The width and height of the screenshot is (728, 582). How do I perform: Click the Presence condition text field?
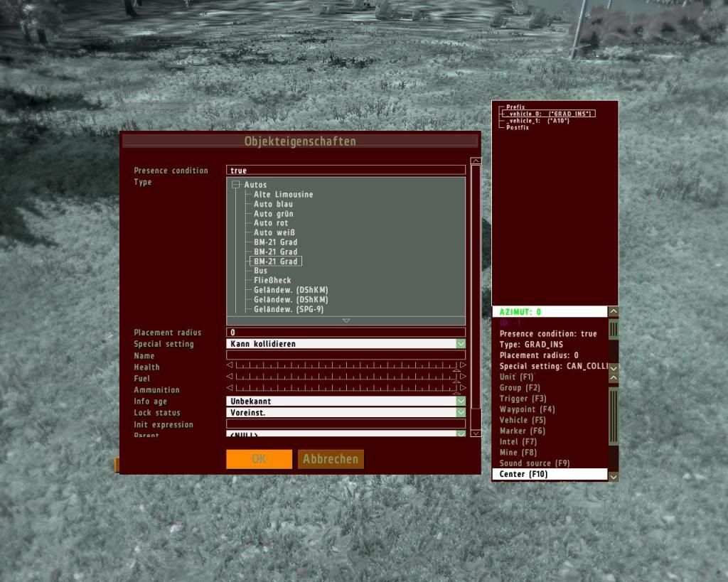click(345, 170)
